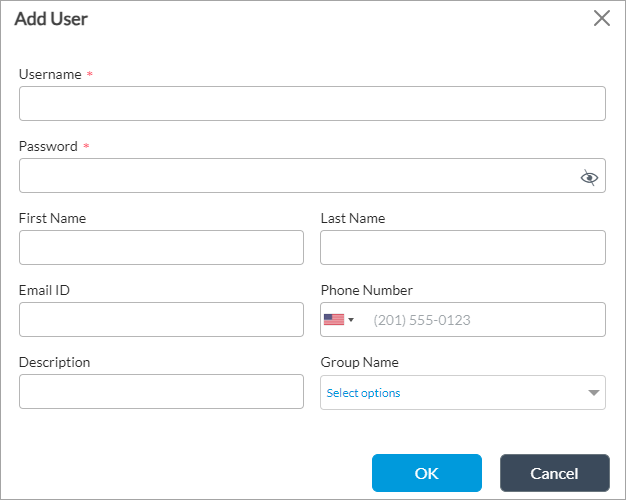Click the Password field label

pos(48,146)
